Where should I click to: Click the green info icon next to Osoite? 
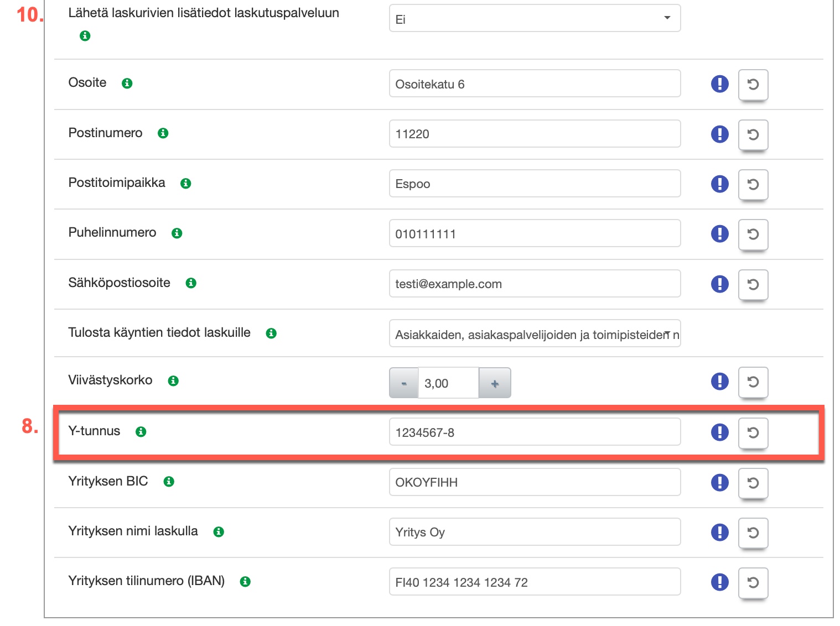pyautogui.click(x=127, y=84)
